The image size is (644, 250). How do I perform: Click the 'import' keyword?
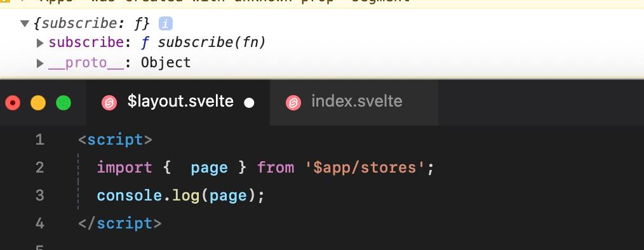coord(124,168)
